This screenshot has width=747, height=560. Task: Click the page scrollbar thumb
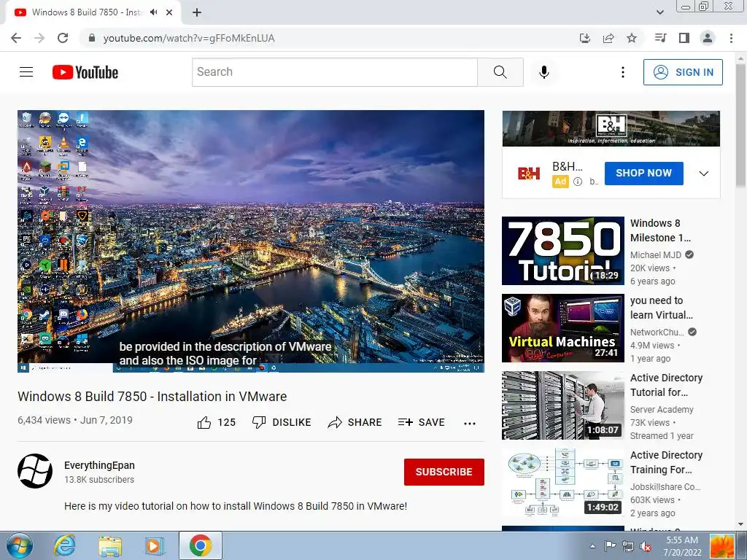pos(741,125)
